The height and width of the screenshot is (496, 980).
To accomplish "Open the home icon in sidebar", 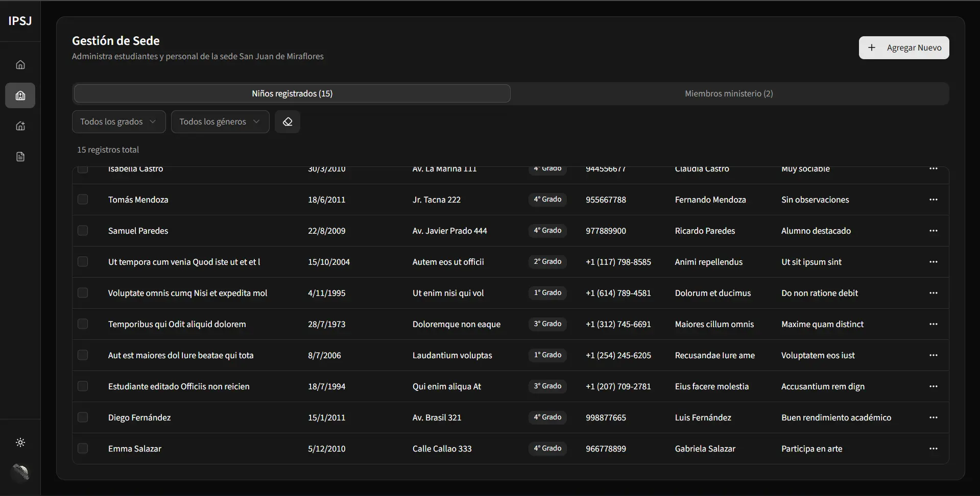I will tap(20, 65).
